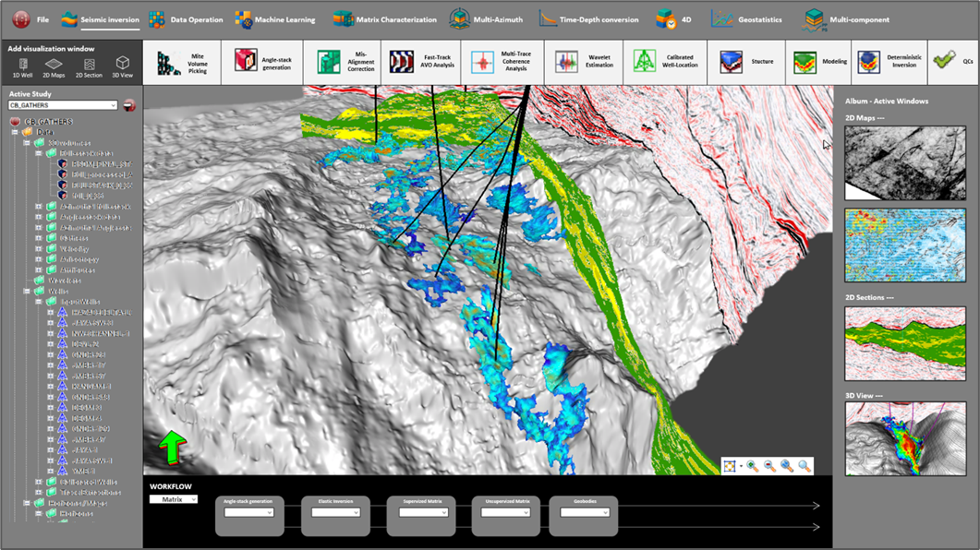Open the Workflow Matrix dropdown
Image resolution: width=980 pixels, height=550 pixels.
click(x=174, y=499)
